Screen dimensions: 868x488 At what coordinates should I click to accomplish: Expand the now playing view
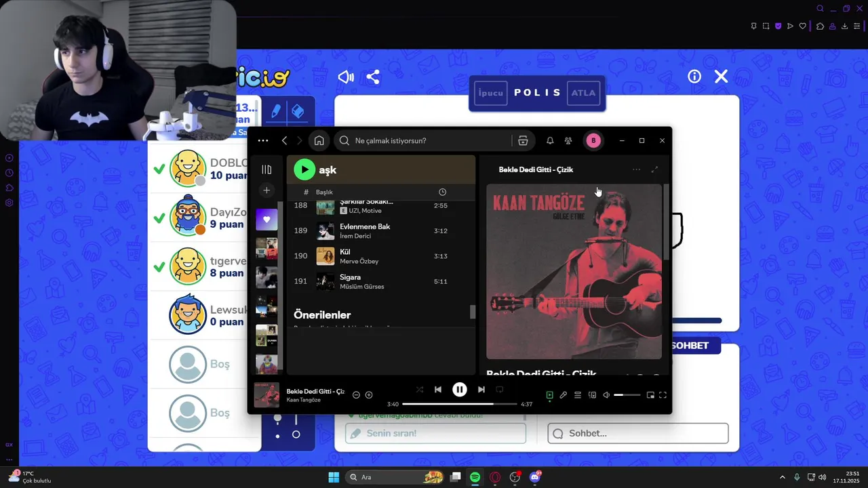(654, 169)
